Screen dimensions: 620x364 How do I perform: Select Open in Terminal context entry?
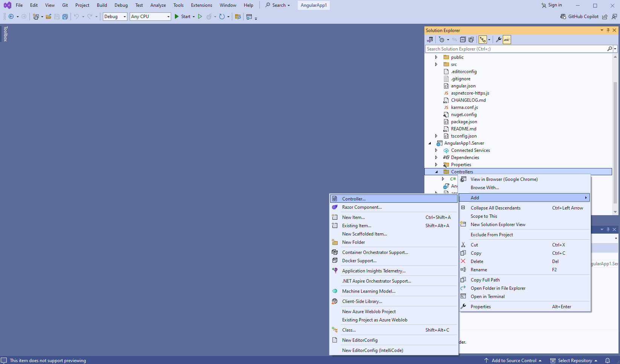tap(525, 297)
